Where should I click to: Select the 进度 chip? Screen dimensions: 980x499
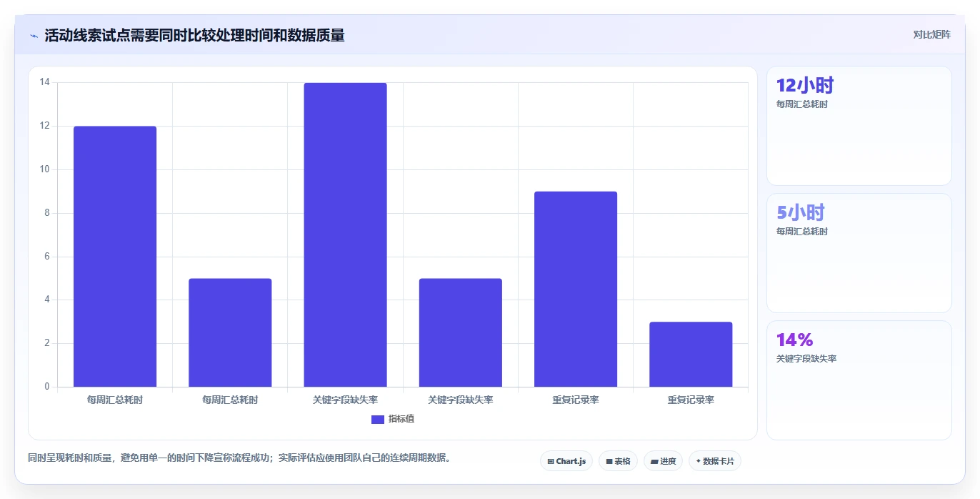tap(663, 461)
